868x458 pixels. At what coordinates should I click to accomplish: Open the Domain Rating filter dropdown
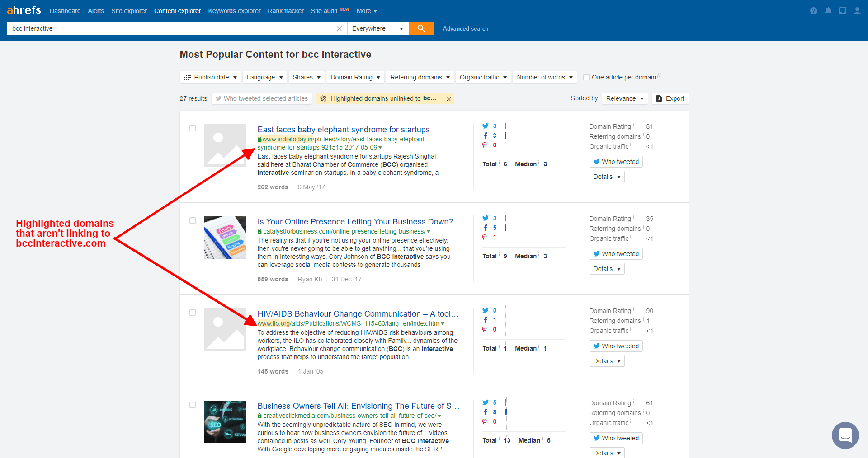pyautogui.click(x=355, y=77)
